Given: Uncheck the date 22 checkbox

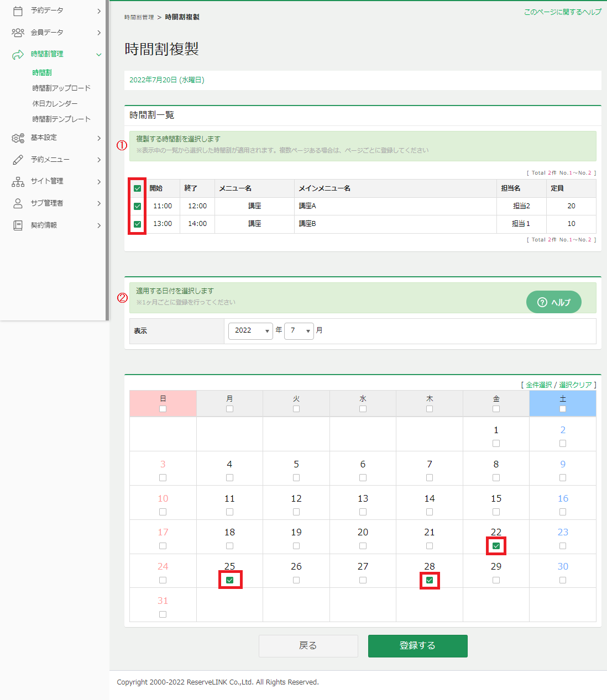Looking at the screenshot, I should click(496, 546).
